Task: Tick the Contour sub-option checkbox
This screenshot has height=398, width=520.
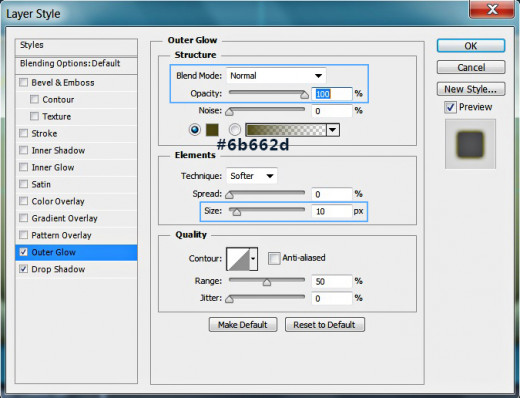Action: pos(34,99)
